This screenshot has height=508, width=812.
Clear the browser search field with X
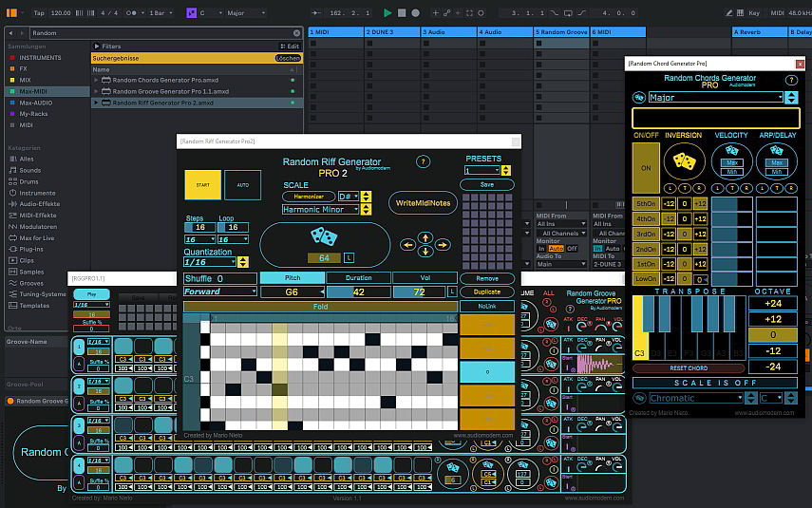296,33
